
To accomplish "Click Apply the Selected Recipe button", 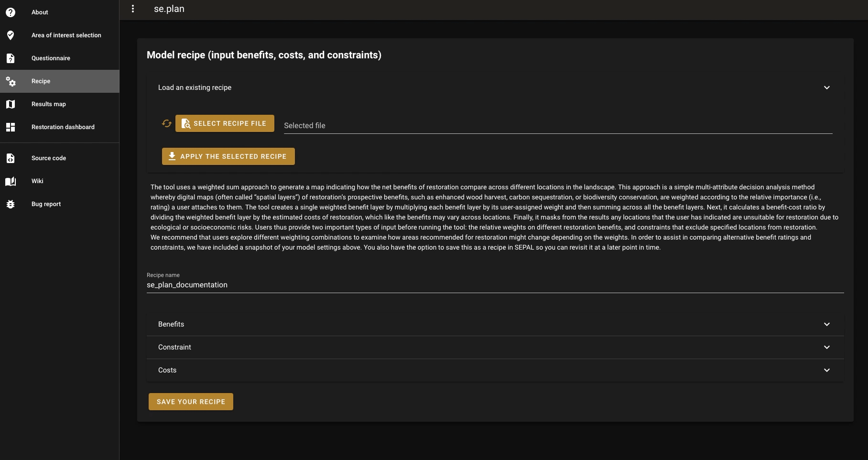I will pyautogui.click(x=228, y=156).
